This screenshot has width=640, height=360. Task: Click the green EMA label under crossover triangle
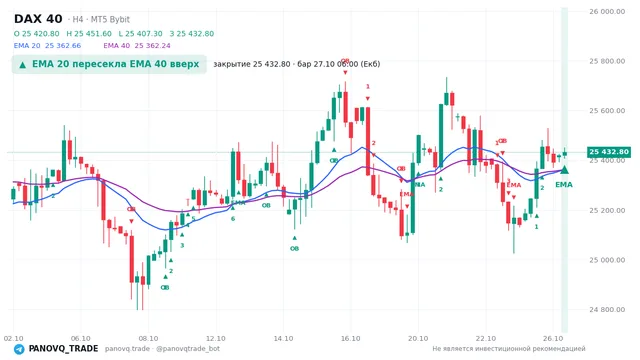point(564,185)
